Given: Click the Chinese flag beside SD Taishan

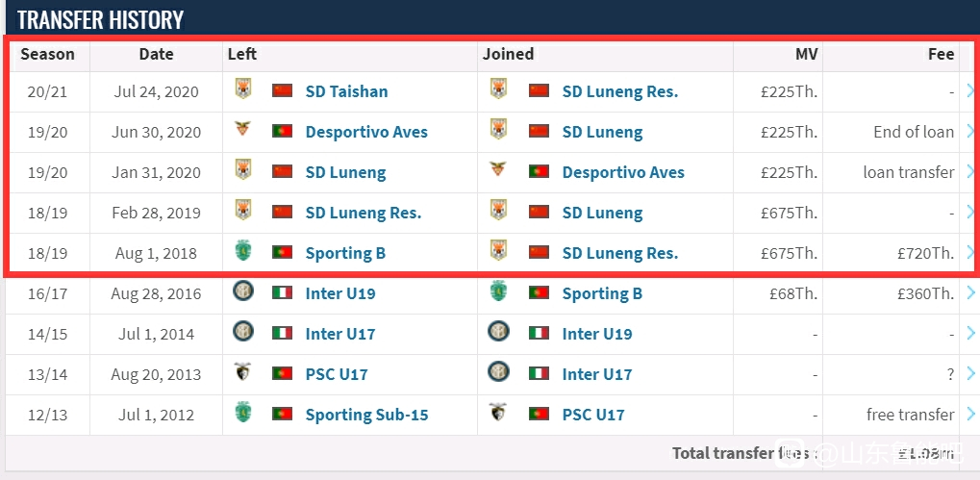Looking at the screenshot, I should (x=283, y=90).
